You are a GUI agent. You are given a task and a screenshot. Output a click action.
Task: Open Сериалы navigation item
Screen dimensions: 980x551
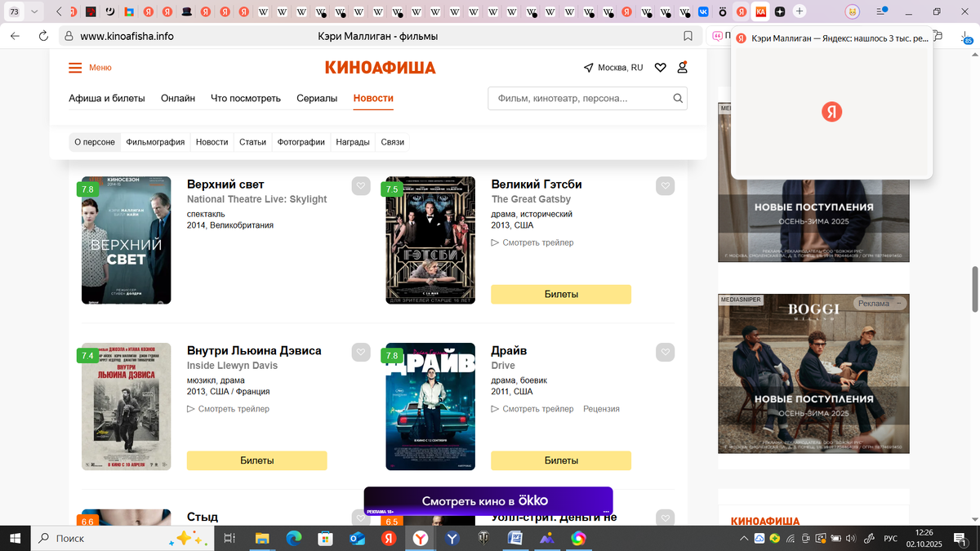coord(317,98)
